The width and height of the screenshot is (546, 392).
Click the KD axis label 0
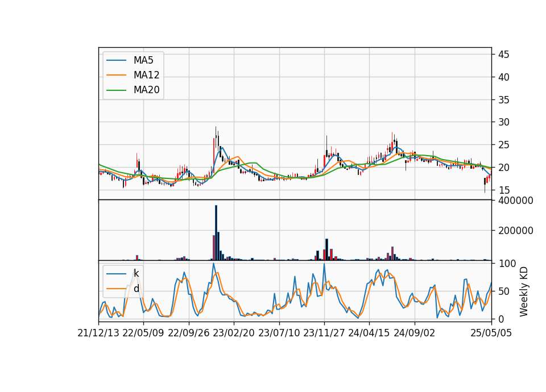point(502,319)
